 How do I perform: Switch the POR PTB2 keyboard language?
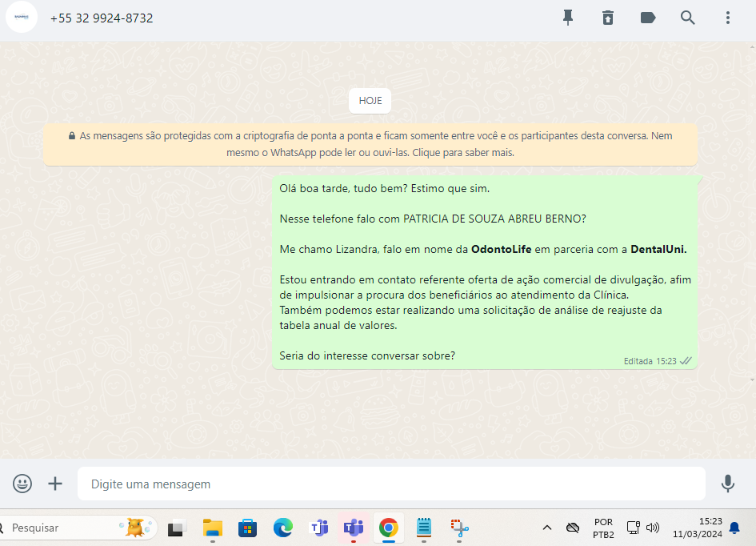603,528
